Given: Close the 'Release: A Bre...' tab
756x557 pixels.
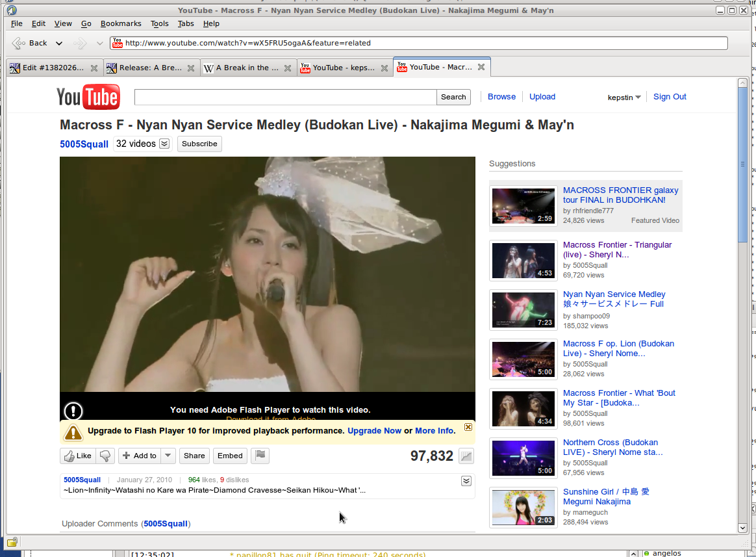Looking at the screenshot, I should point(191,68).
